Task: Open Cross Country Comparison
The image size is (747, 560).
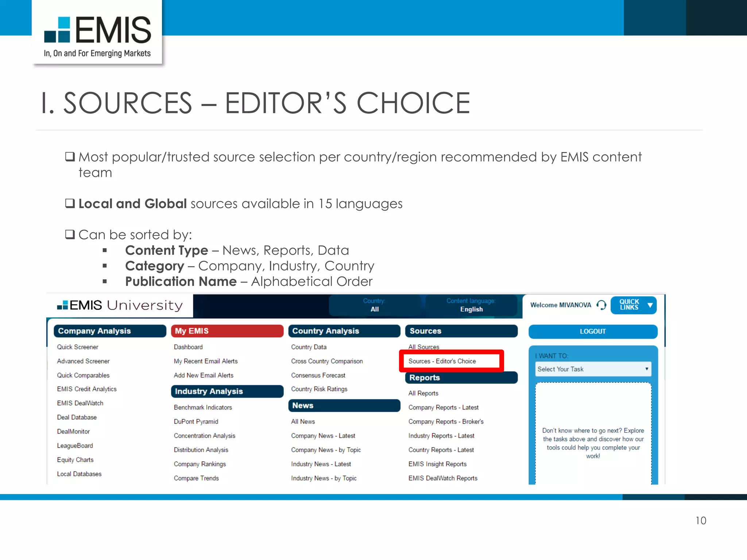Action: coord(327,361)
